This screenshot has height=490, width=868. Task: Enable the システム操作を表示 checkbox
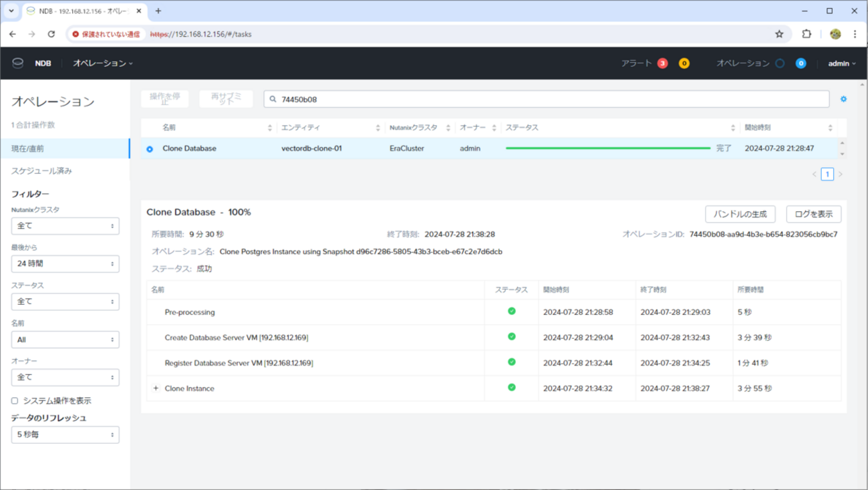pos(15,401)
